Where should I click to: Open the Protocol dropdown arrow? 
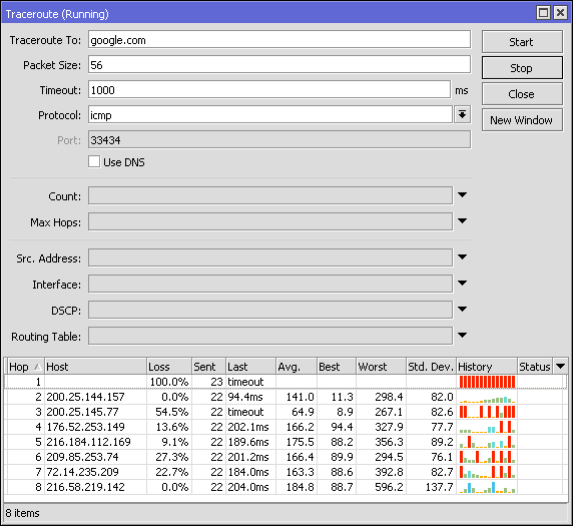click(462, 115)
